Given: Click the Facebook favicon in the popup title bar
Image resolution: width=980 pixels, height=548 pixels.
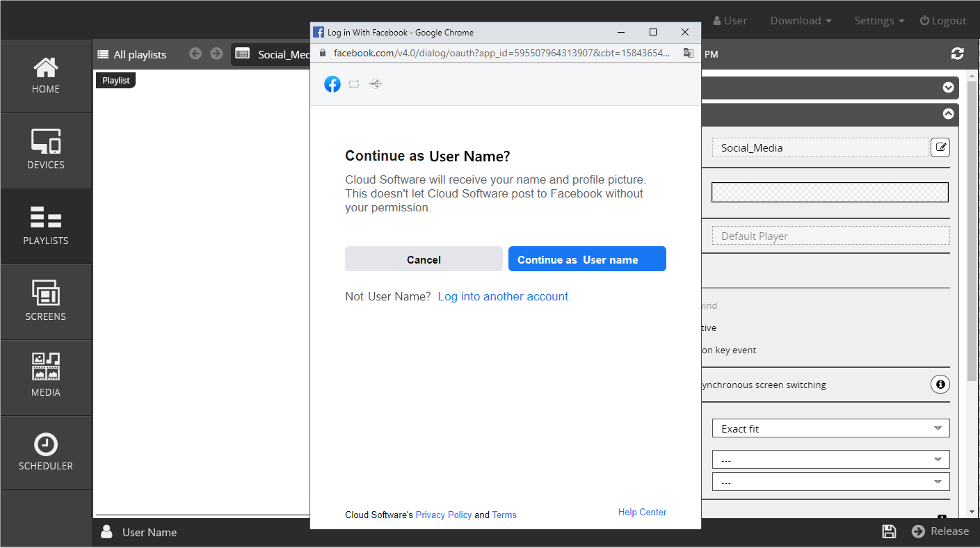Looking at the screenshot, I should [x=319, y=32].
